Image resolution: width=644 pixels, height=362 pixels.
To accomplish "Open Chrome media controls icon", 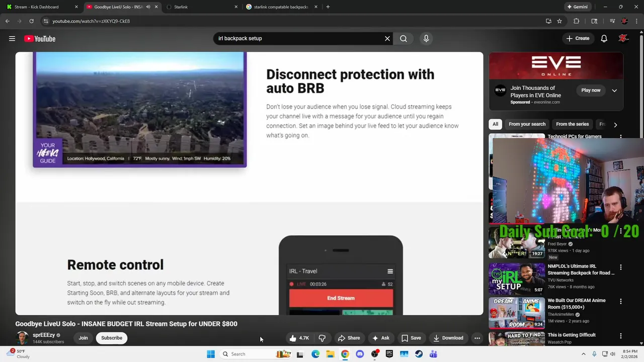I will (x=612, y=21).
